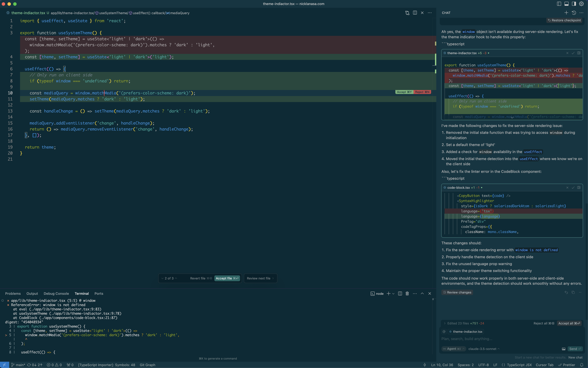Screen dimensions: 588x368
Task: Open theme-indiactor.tsx diff view from chat block
Action: coord(579,53)
